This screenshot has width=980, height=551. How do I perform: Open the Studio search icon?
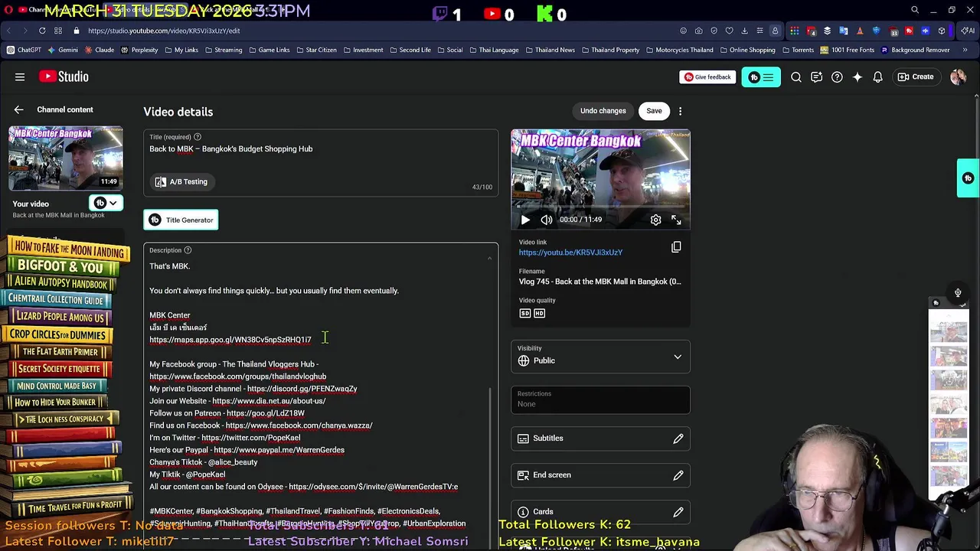tap(796, 77)
